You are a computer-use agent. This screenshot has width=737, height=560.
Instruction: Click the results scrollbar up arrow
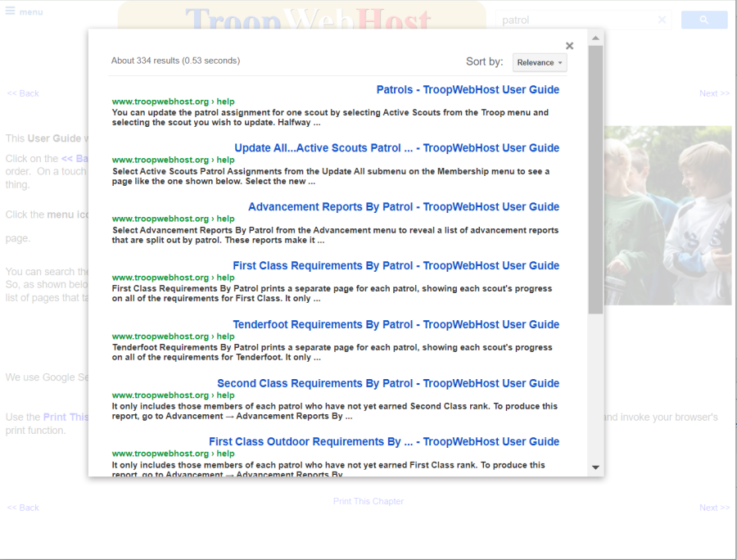(x=595, y=38)
